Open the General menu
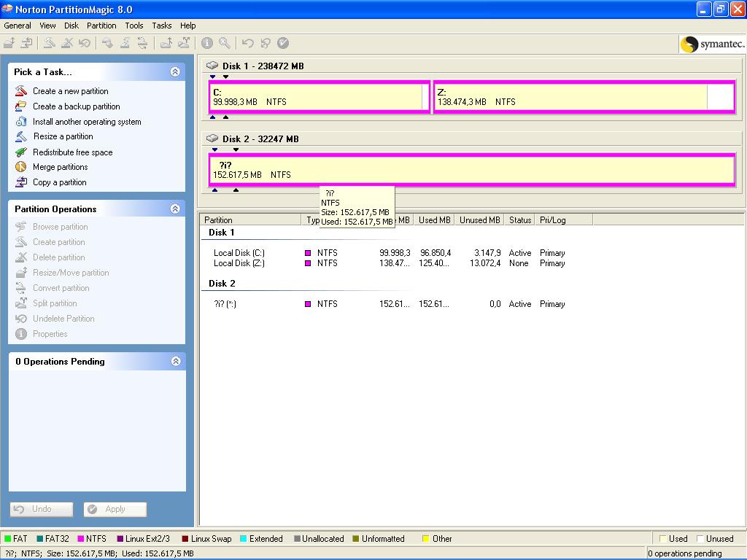 click(18, 26)
